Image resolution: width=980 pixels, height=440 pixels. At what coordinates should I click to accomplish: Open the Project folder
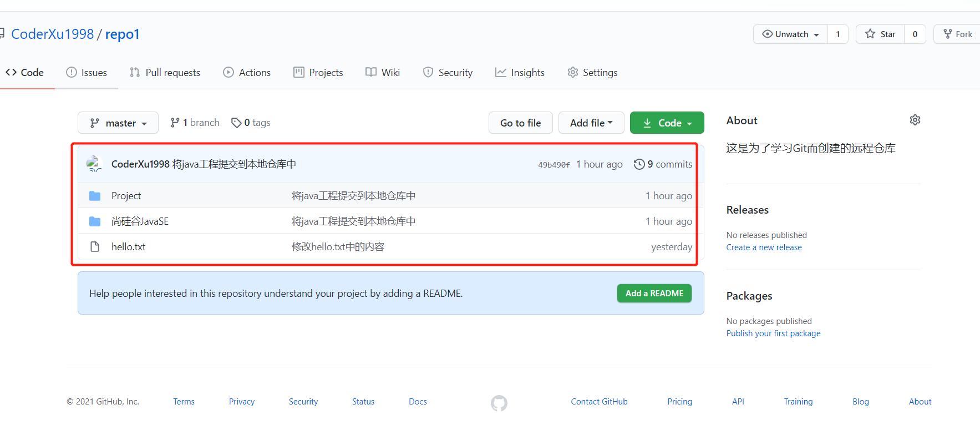coord(126,196)
